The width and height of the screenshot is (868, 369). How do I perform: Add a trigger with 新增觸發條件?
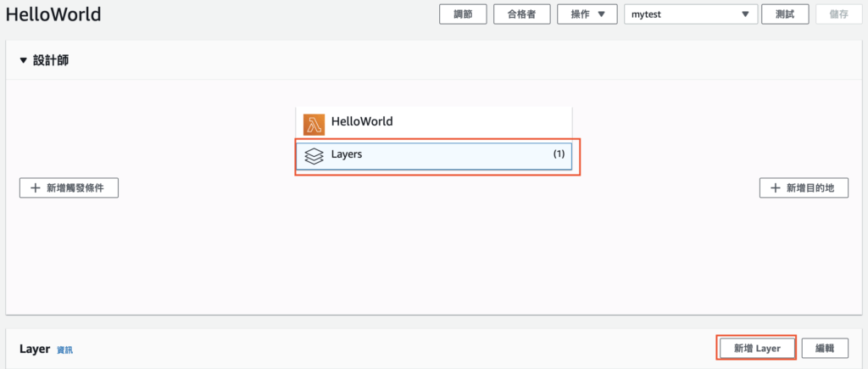point(70,187)
